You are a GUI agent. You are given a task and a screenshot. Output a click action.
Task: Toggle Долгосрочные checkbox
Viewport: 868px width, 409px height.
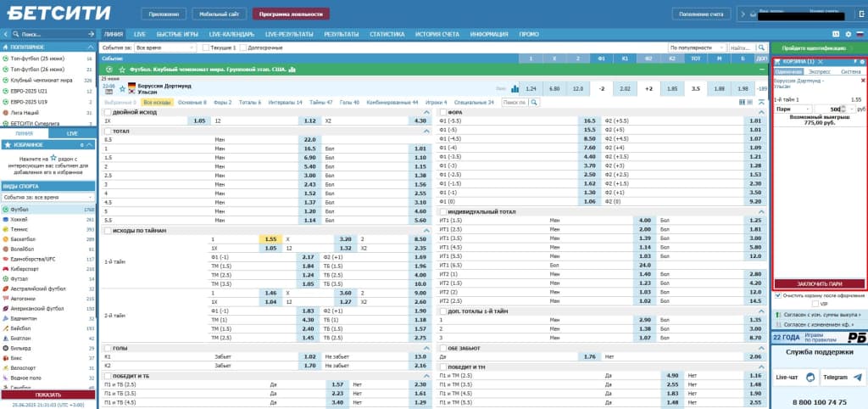[243, 48]
